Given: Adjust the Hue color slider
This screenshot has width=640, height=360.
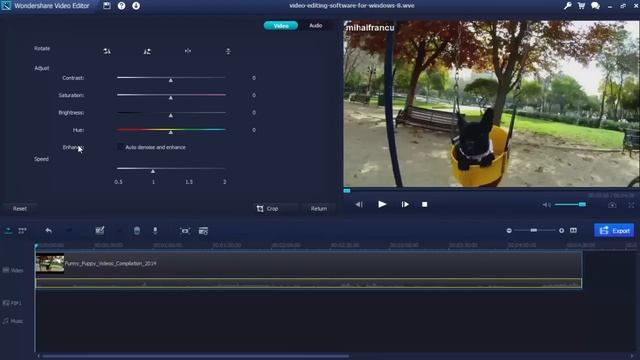Looking at the screenshot, I should pos(171,131).
